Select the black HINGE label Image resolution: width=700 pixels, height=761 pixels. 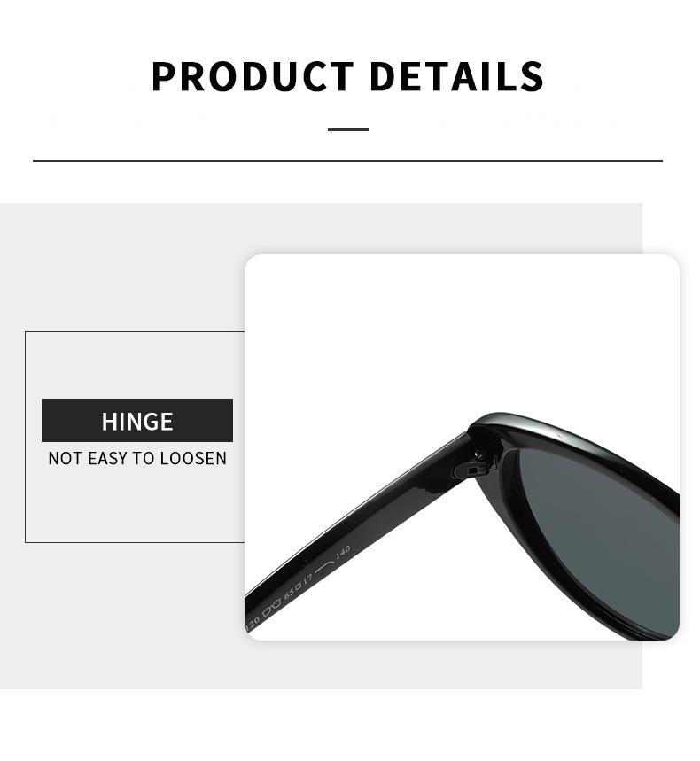click(137, 421)
